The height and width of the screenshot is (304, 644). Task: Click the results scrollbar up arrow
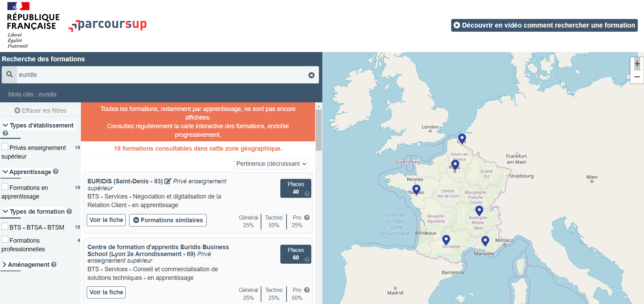[x=319, y=106]
